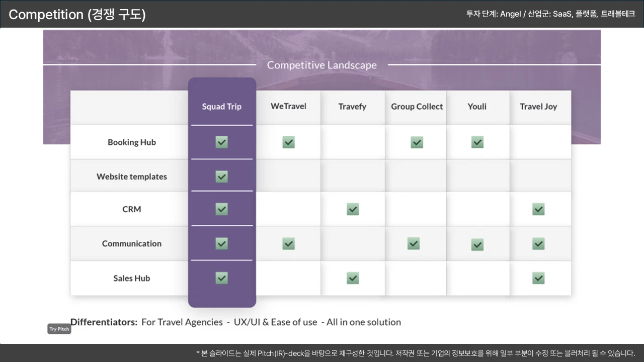Click Travel Joy CRM checkmark
Viewport: 644px width, 362px height.
tap(538, 209)
